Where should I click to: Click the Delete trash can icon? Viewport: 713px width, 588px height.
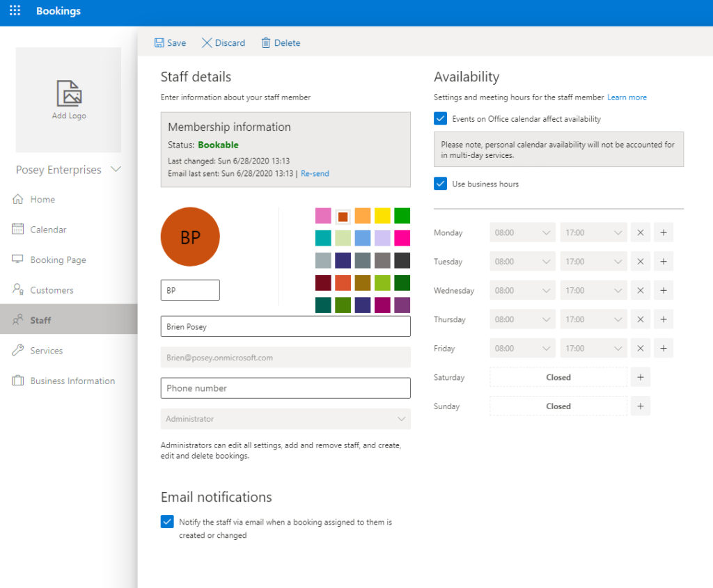265,42
